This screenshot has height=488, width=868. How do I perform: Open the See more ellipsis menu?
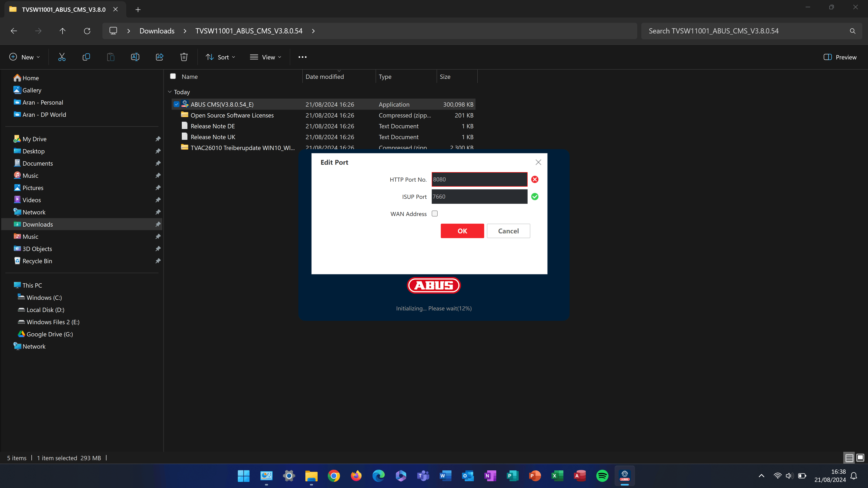pos(302,57)
